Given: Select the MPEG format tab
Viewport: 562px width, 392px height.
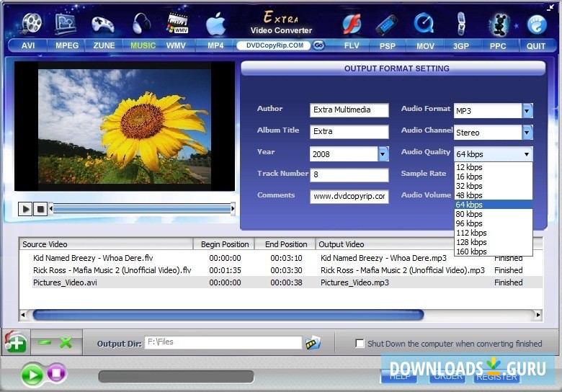Looking at the screenshot, I should pos(67,45).
